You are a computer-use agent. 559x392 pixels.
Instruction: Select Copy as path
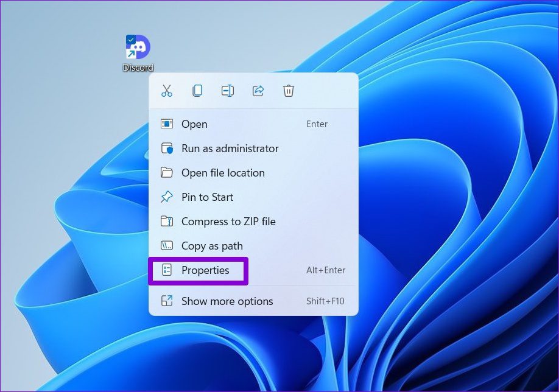(253, 246)
